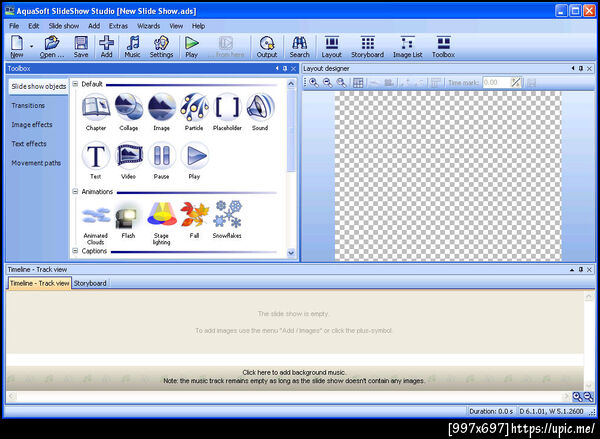600x439 pixels.
Task: Pin the Layout designer panel
Action: pyautogui.click(x=581, y=69)
